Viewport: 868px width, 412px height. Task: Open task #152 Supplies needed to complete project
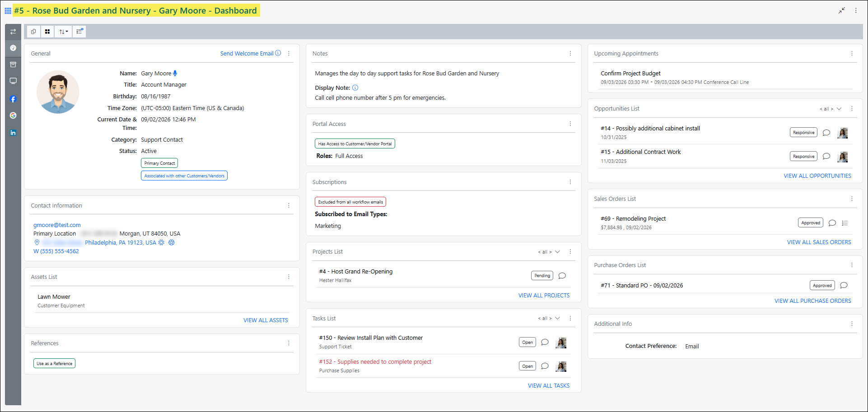(x=375, y=362)
